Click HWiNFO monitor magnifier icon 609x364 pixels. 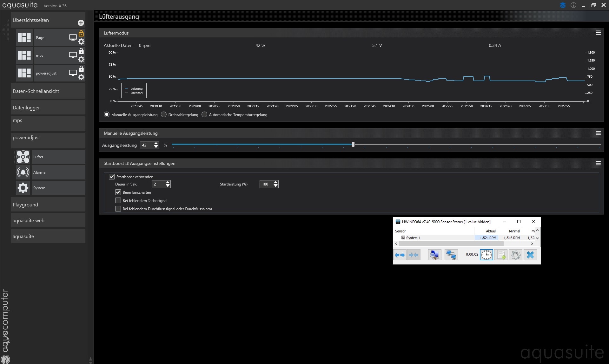pos(434,255)
